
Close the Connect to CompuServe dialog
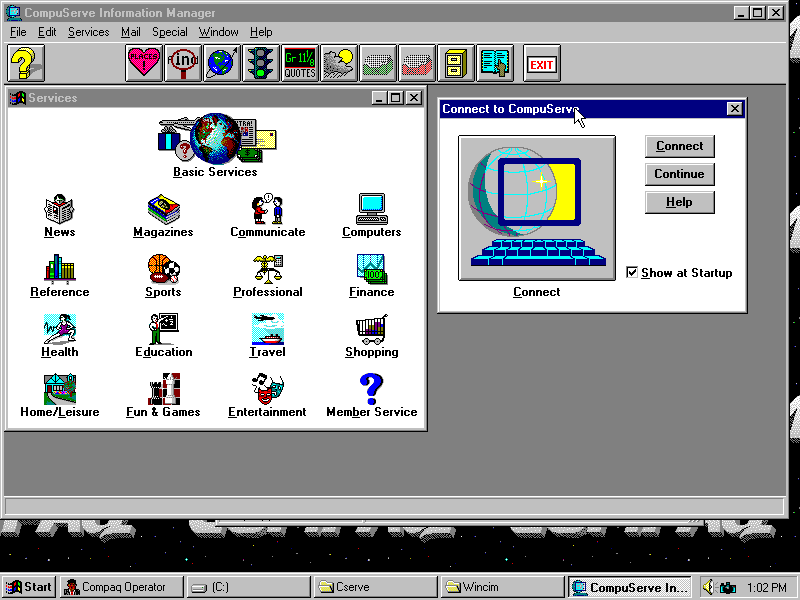(734, 109)
